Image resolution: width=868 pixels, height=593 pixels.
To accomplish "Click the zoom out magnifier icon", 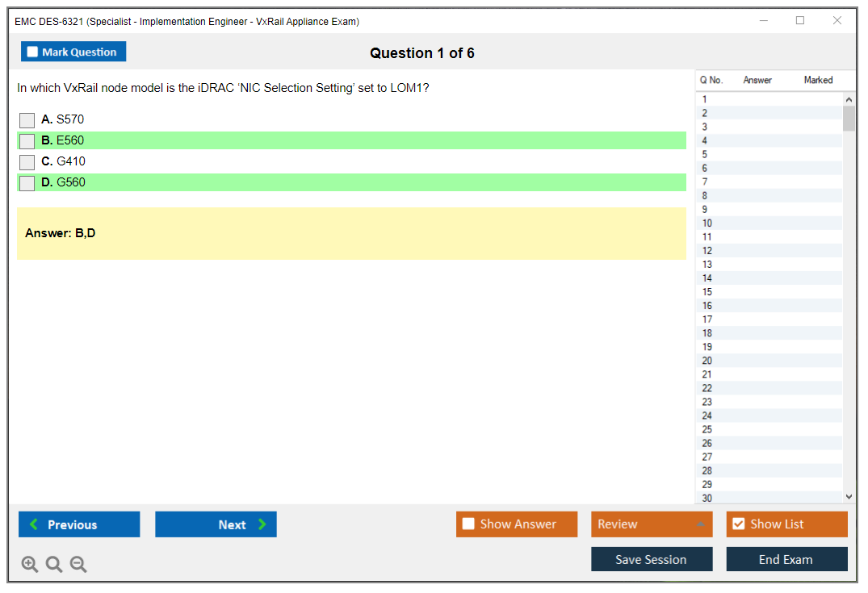I will click(x=78, y=565).
